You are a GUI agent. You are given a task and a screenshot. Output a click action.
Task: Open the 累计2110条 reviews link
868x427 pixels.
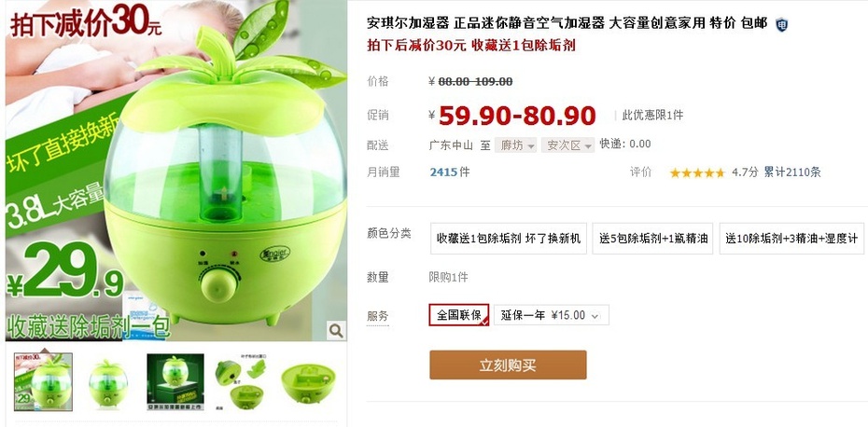(792, 172)
